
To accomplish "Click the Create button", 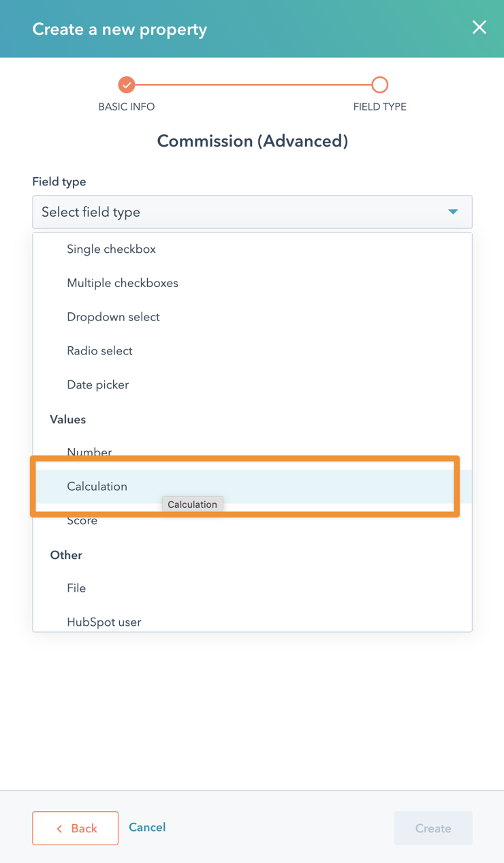I will click(433, 829).
